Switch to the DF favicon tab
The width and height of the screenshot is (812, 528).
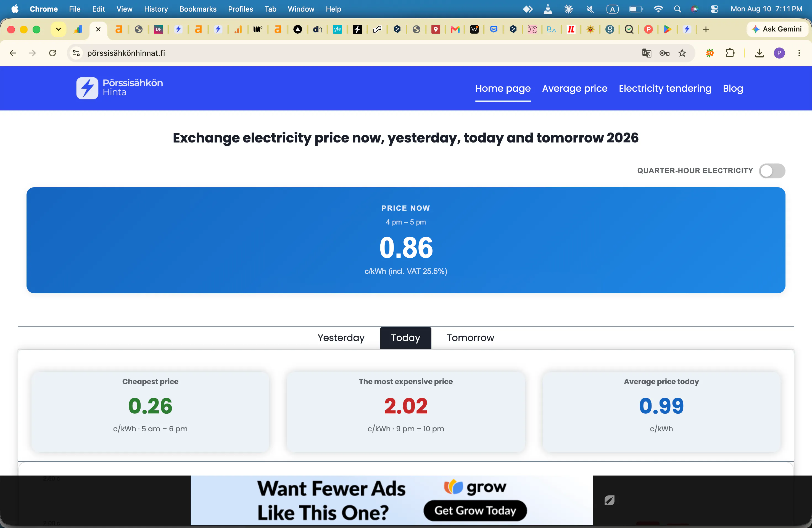click(158, 29)
